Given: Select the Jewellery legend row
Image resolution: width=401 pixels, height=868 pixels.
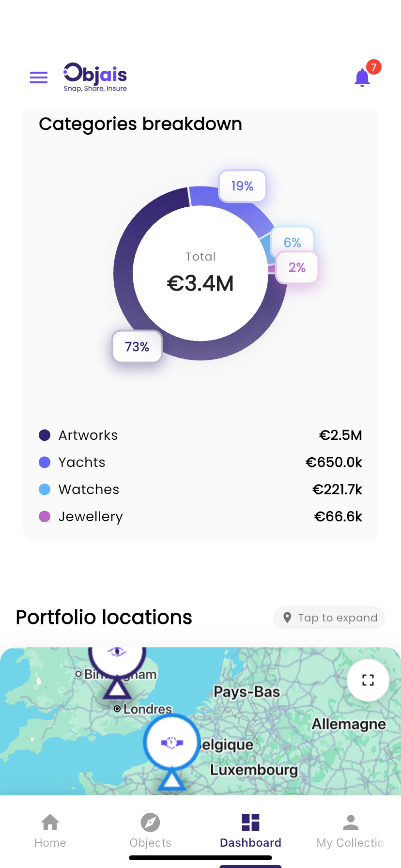Looking at the screenshot, I should [x=200, y=516].
